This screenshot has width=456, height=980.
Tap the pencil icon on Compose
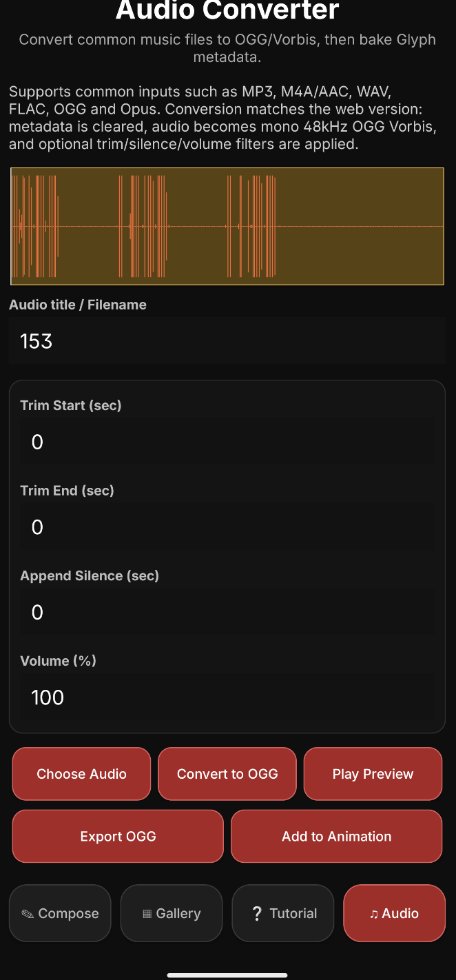[x=28, y=914]
